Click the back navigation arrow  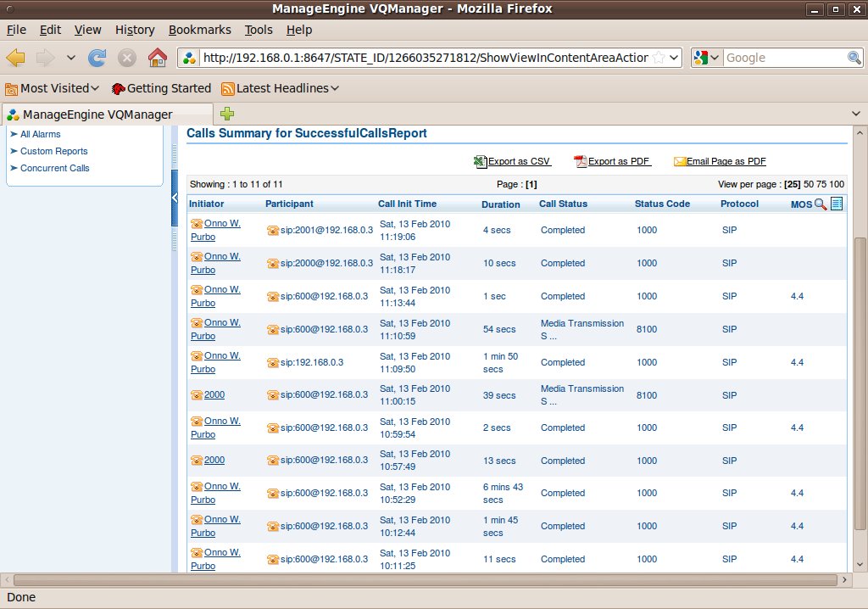[16, 58]
